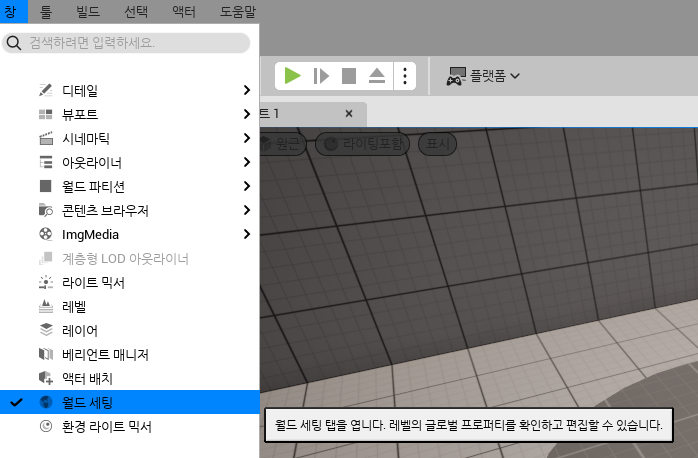Click the 환경 라이트 믹서 icon

(x=45, y=426)
